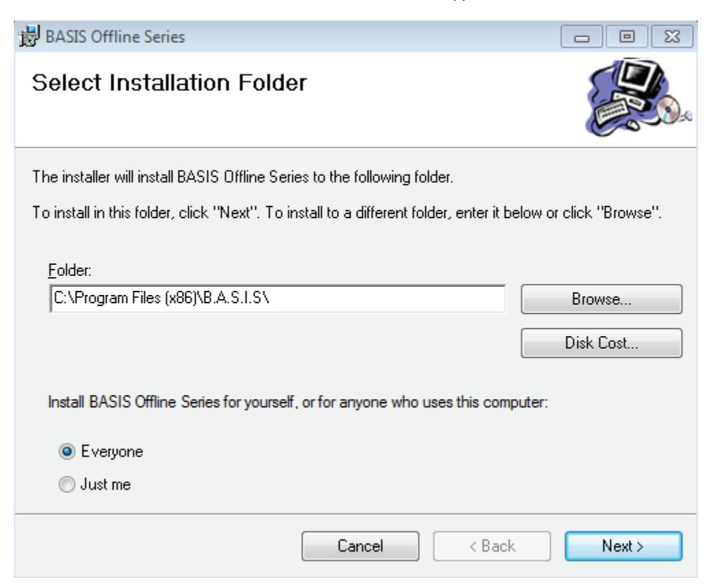The width and height of the screenshot is (708, 588).
Task: Select the Just me radio button
Action: click(x=67, y=484)
